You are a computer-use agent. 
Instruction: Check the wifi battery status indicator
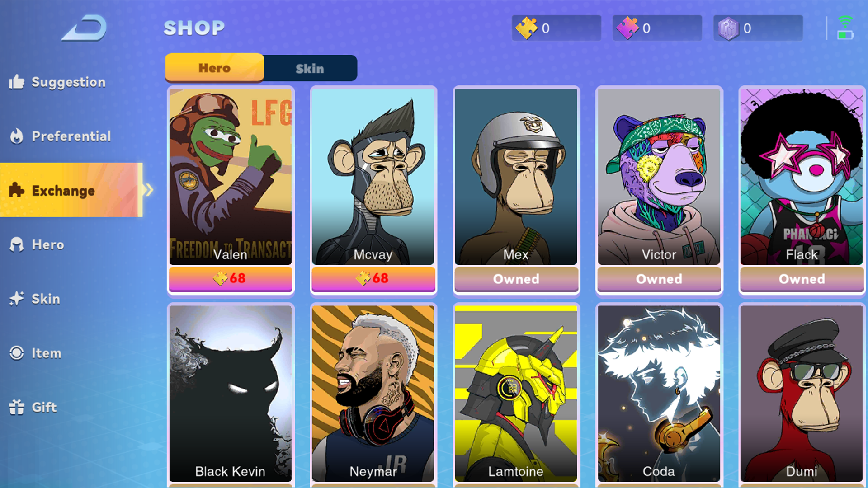(x=845, y=28)
